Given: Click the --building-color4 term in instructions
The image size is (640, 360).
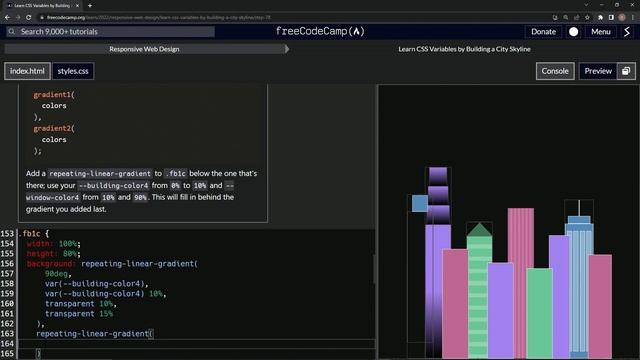Looking at the screenshot, I should click(113, 185).
